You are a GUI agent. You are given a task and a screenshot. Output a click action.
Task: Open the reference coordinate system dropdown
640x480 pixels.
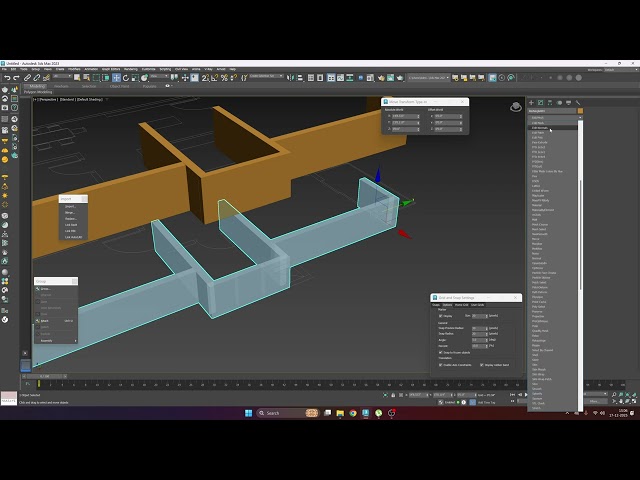[159, 76]
